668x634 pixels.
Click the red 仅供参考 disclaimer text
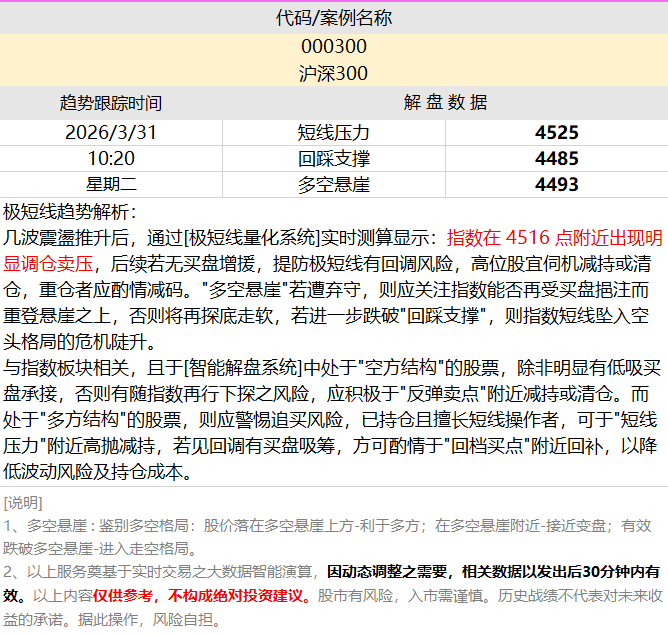131,595
